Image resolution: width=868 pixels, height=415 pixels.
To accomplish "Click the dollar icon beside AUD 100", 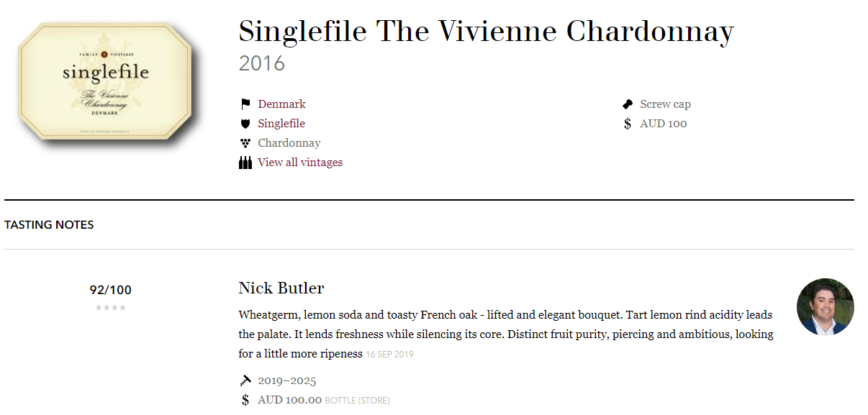I will tap(628, 124).
